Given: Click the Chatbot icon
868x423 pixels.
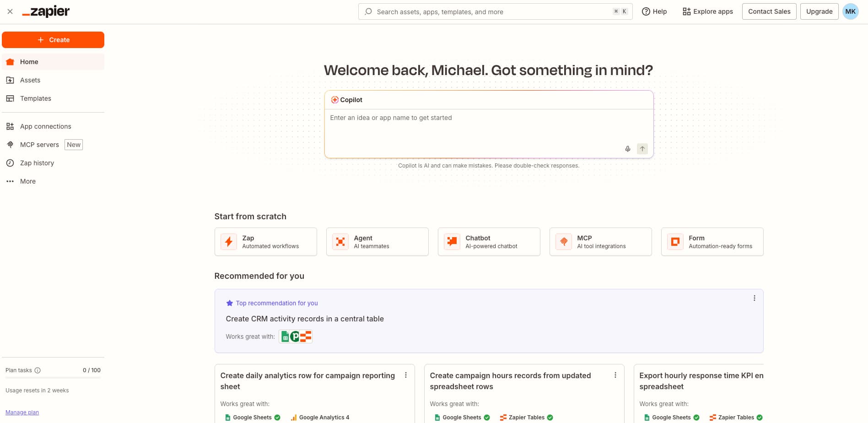Looking at the screenshot, I should [x=452, y=242].
